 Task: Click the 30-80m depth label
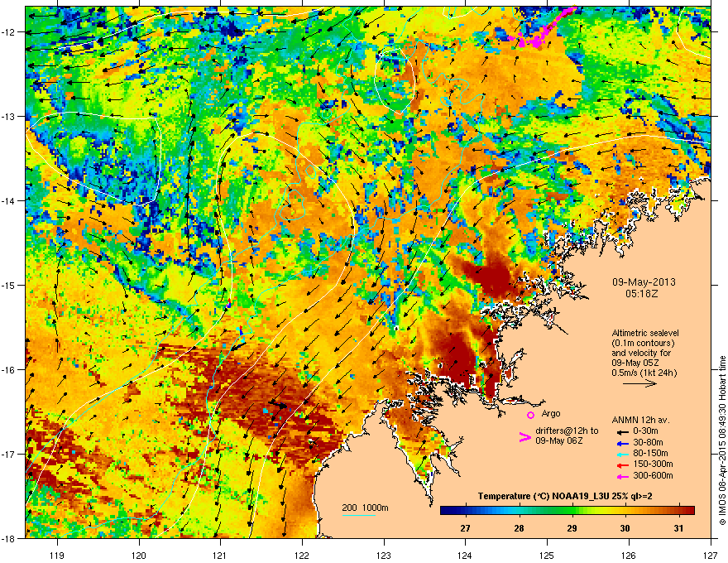pos(648,442)
